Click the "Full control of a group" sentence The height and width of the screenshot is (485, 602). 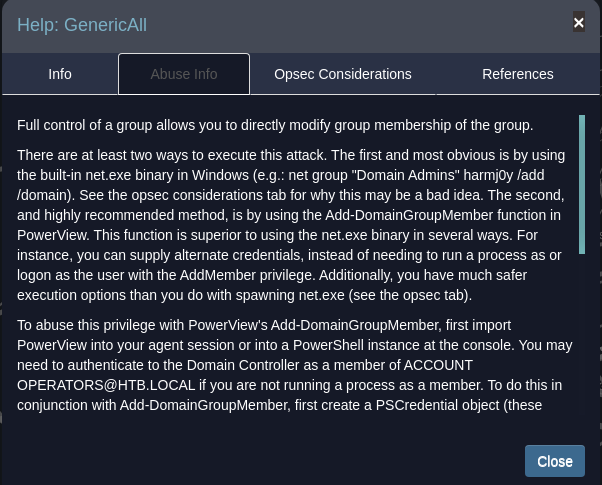(96, 126)
